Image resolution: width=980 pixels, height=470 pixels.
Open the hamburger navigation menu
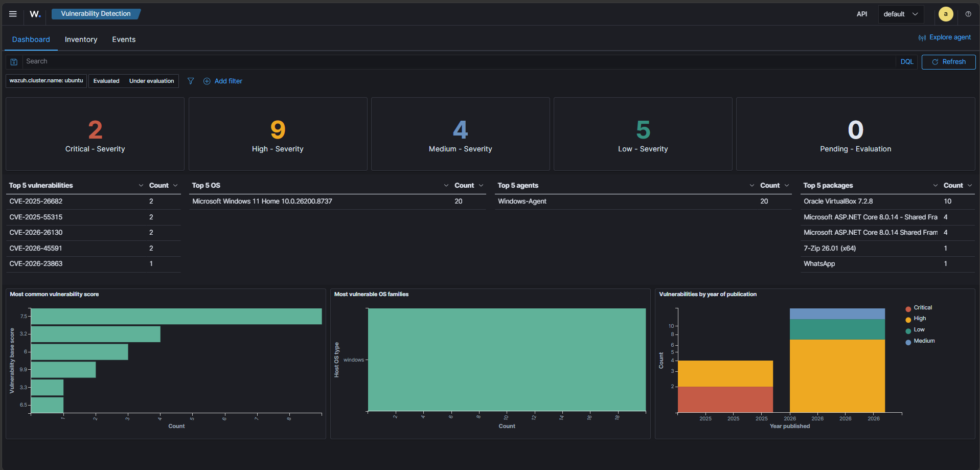coord(13,14)
